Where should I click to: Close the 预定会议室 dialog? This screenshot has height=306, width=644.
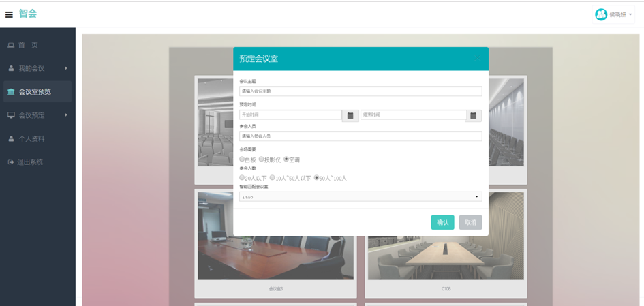click(477, 58)
